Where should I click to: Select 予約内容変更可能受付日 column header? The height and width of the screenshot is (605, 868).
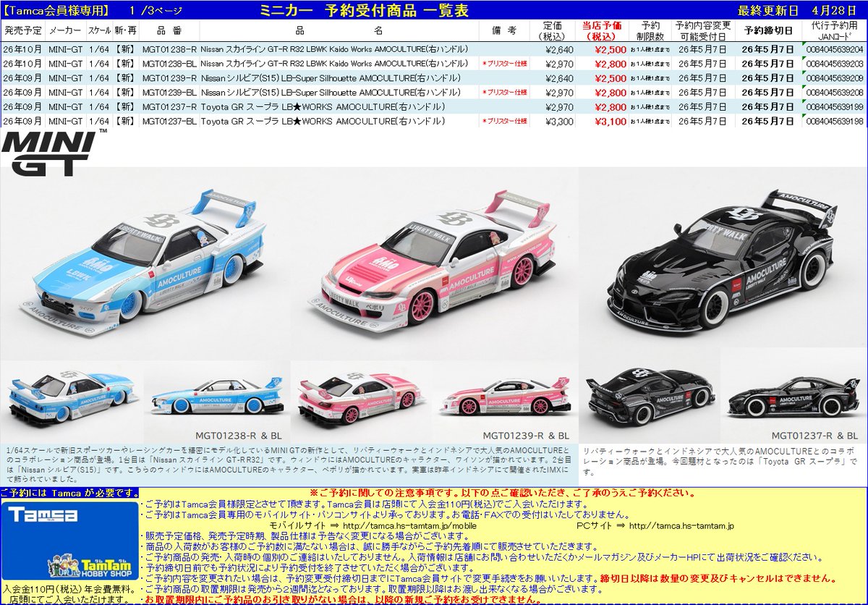tap(702, 30)
